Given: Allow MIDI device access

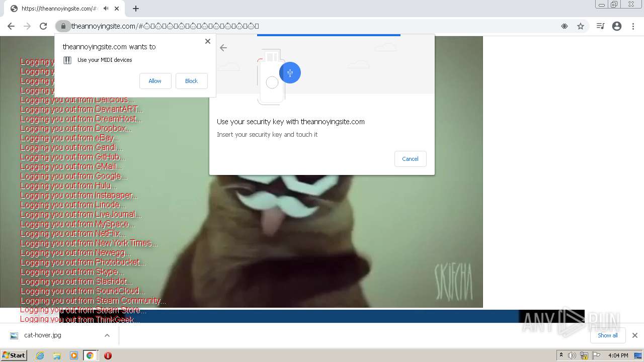Looking at the screenshot, I should tap(155, 81).
